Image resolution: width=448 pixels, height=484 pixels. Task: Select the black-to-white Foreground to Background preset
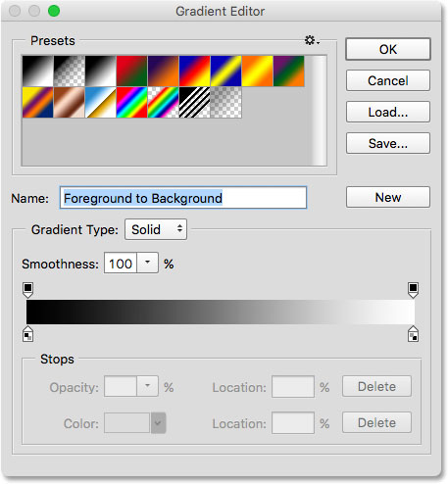[38, 71]
